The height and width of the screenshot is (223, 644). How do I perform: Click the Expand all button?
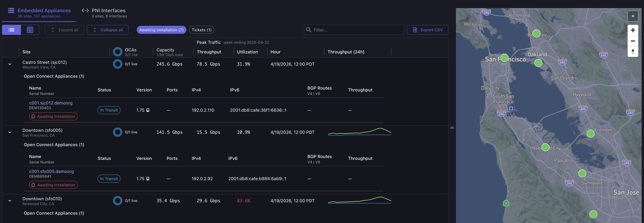pos(64,30)
